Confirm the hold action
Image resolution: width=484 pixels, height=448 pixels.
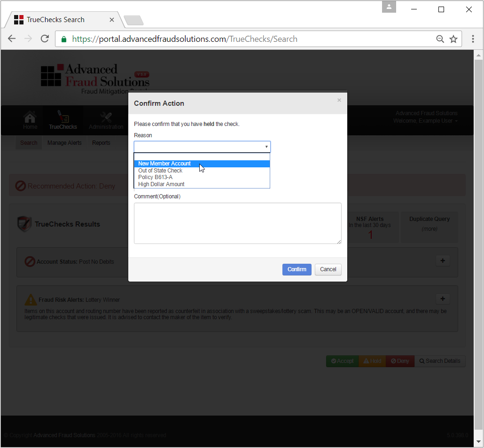click(297, 269)
